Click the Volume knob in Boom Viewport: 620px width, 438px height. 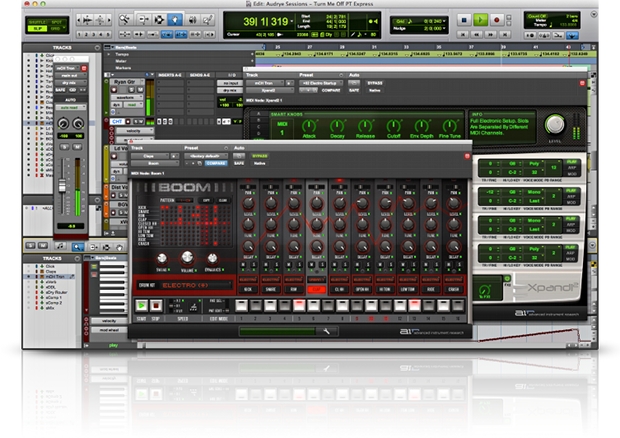coord(187,258)
